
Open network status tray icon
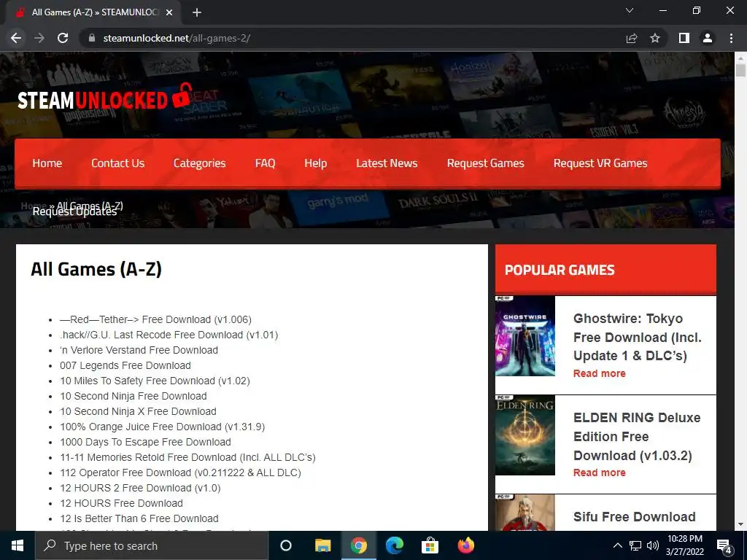[635, 545]
